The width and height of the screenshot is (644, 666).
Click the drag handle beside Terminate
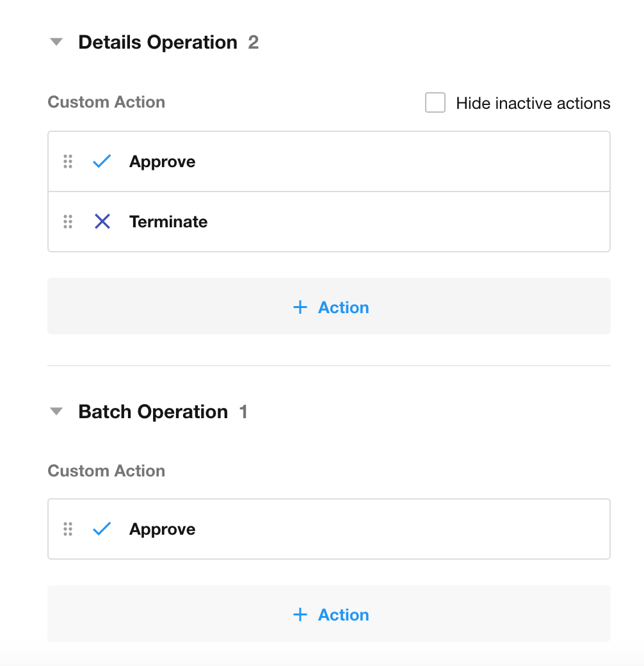coord(68,222)
